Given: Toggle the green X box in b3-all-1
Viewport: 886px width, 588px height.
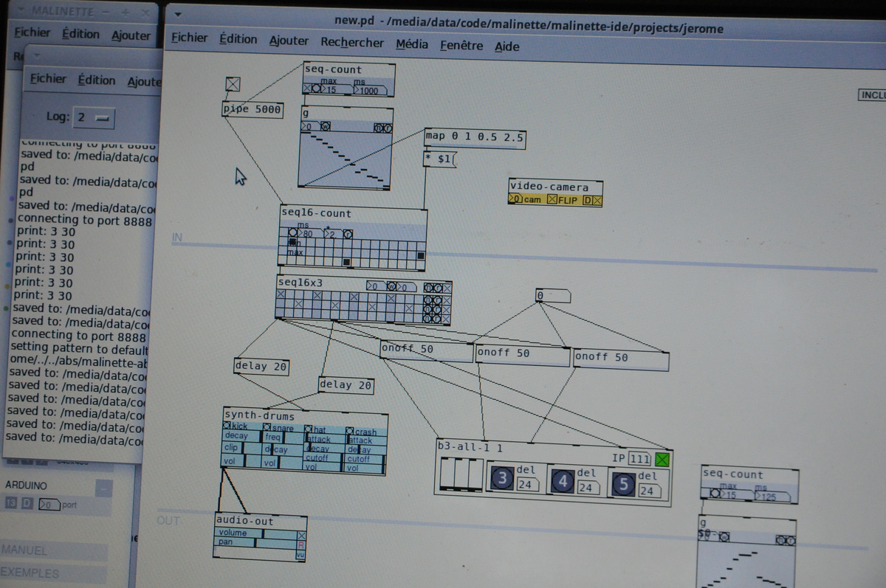Looking at the screenshot, I should [662, 460].
